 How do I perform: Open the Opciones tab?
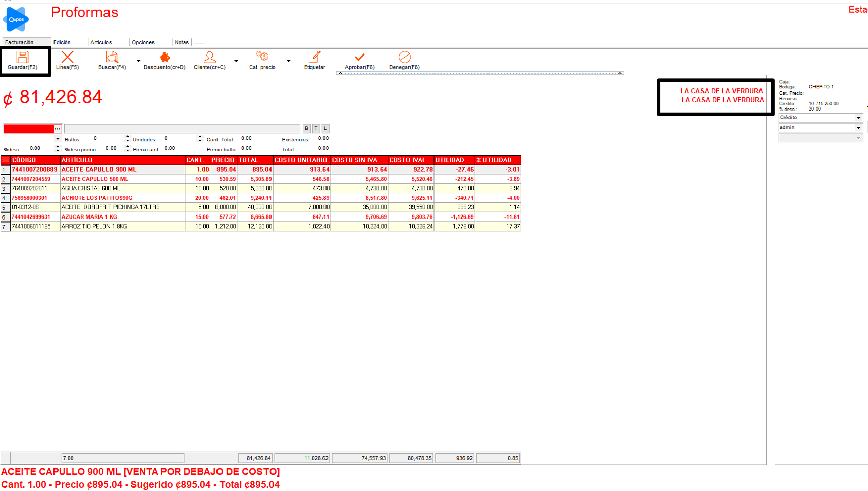click(x=143, y=42)
